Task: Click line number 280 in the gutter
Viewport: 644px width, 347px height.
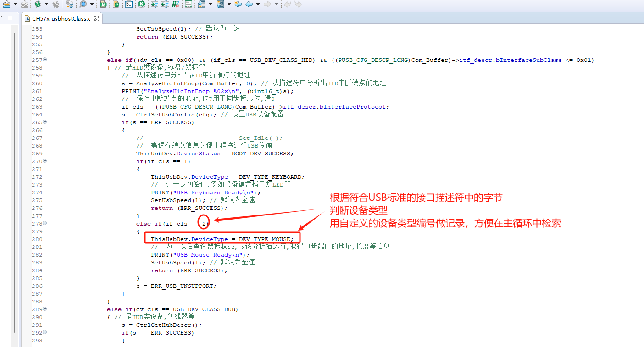Action: [x=37, y=239]
